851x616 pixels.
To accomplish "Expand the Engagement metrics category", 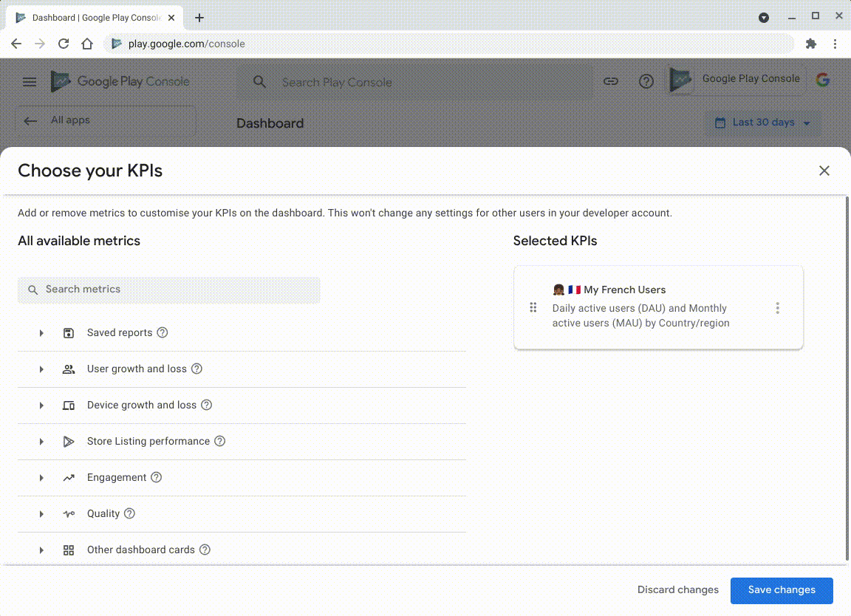I will coord(41,478).
